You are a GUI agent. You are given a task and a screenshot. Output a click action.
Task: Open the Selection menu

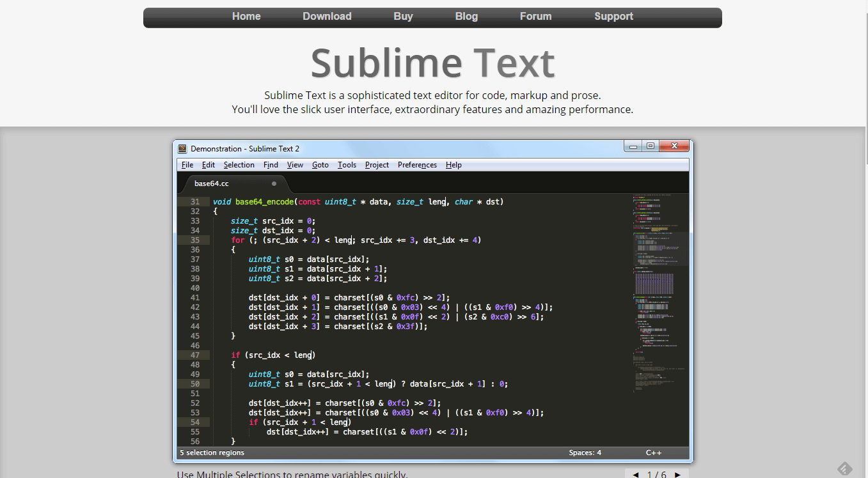click(x=239, y=165)
